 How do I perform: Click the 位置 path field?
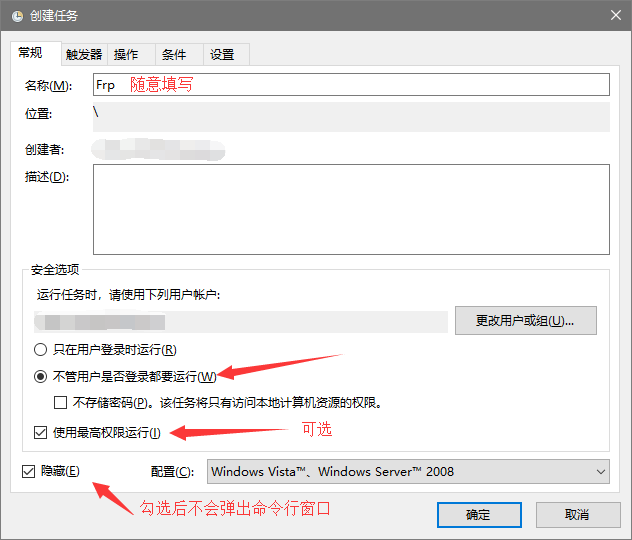350,115
